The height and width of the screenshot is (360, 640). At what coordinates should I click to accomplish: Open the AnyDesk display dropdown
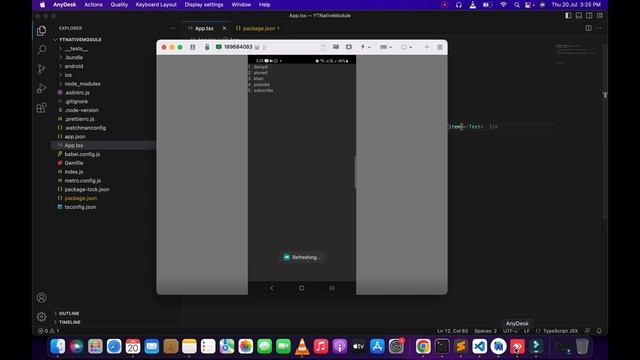(406, 47)
